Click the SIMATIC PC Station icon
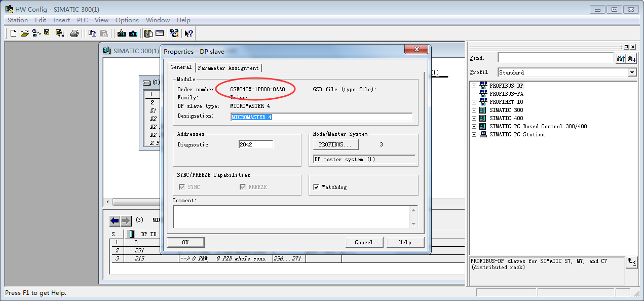644x301 pixels. 483,134
